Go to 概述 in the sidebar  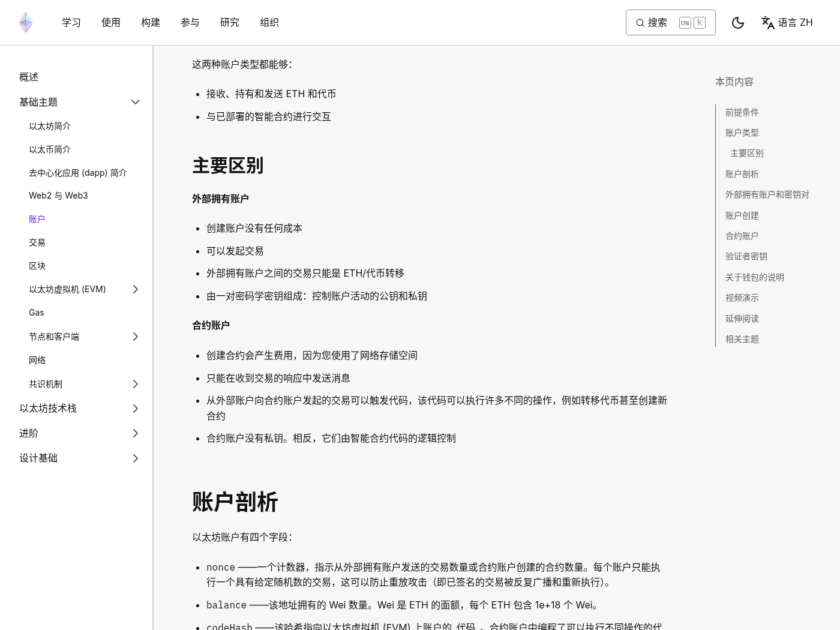pyautogui.click(x=29, y=77)
